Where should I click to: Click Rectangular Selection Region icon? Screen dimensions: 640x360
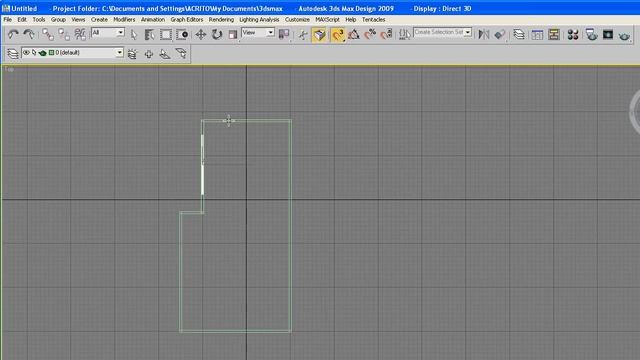click(166, 34)
